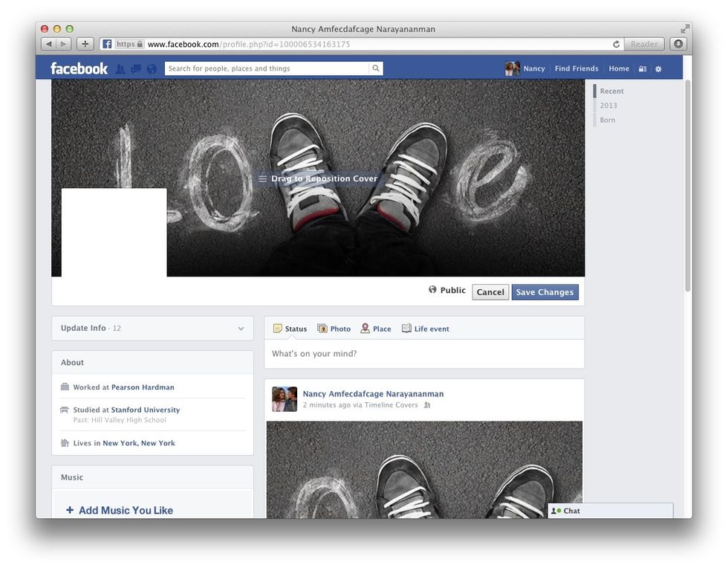Click the Music section heading

tap(72, 477)
